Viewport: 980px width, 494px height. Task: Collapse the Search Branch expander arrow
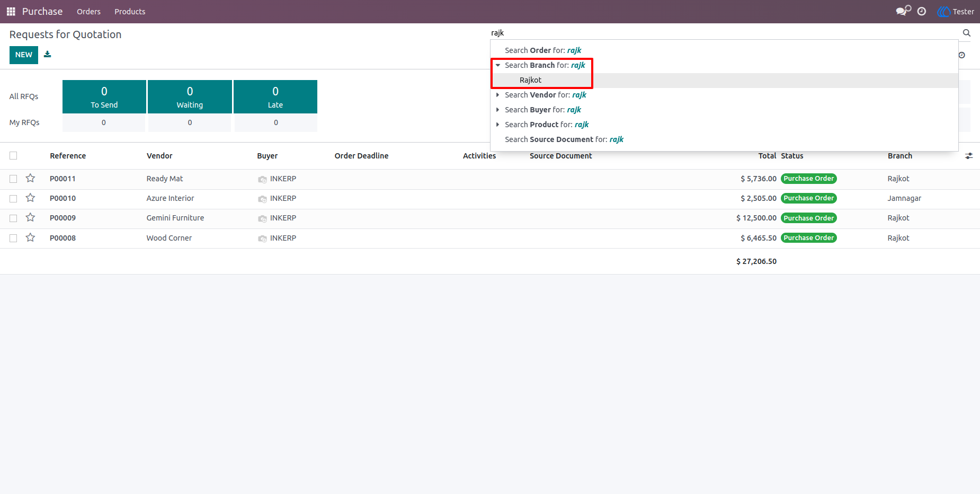point(498,65)
